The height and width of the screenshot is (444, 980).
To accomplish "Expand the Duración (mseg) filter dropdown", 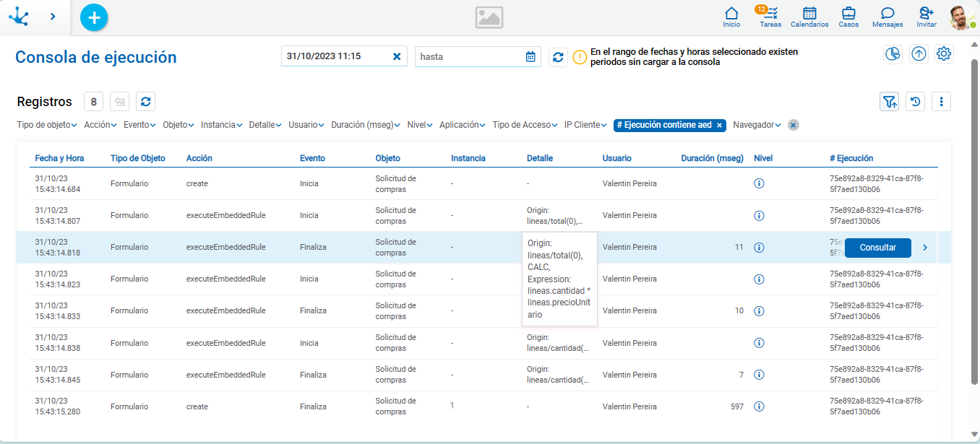I will (366, 125).
